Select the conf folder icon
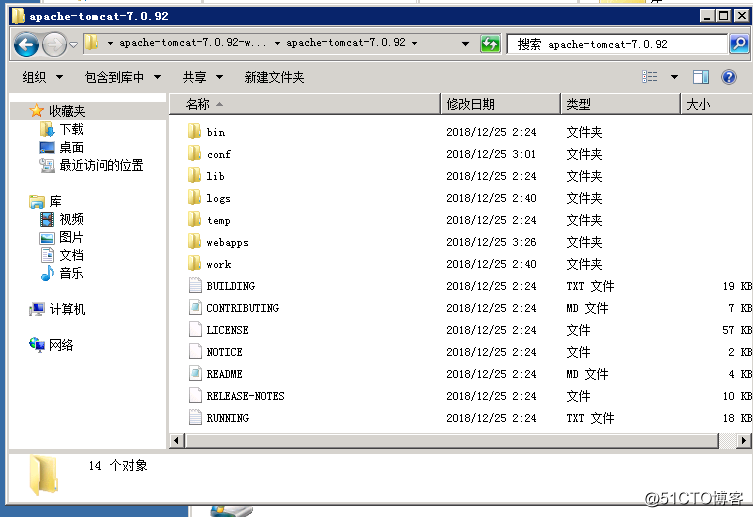Viewport: 753px width, 517px height. click(x=194, y=153)
